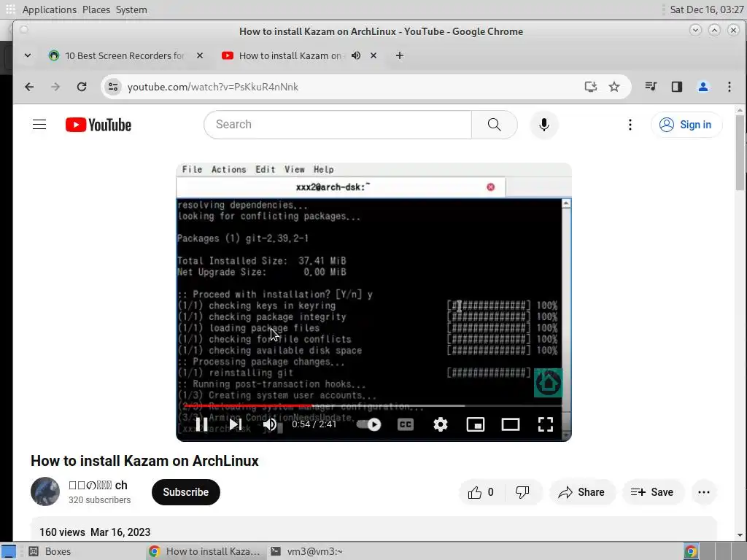Toggle closed captions CC button
This screenshot has height=560, width=747.
(x=406, y=424)
